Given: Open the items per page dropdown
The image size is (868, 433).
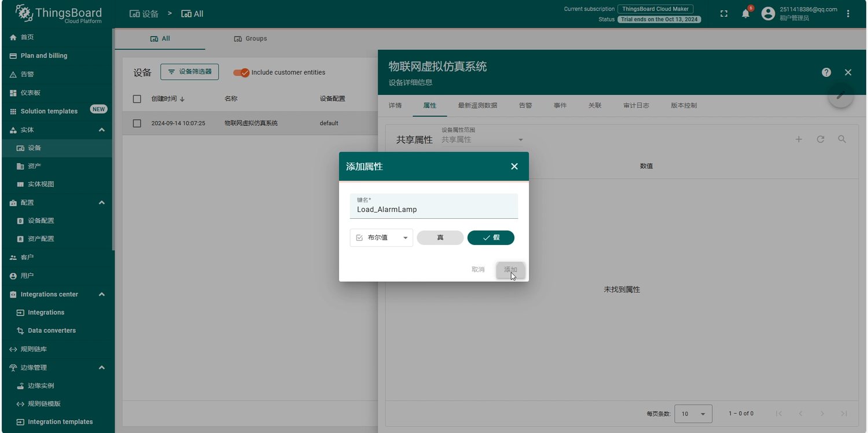Looking at the screenshot, I should (693, 413).
